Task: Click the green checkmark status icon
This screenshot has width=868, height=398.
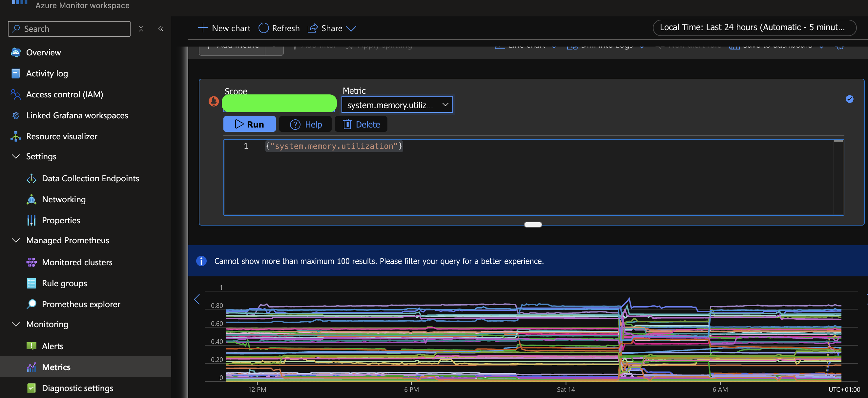Action: tap(850, 99)
